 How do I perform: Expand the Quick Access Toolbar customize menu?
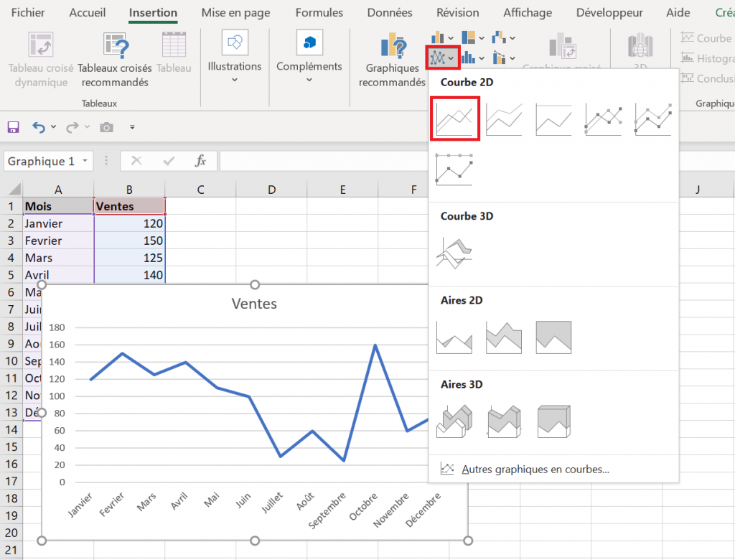pos(132,126)
